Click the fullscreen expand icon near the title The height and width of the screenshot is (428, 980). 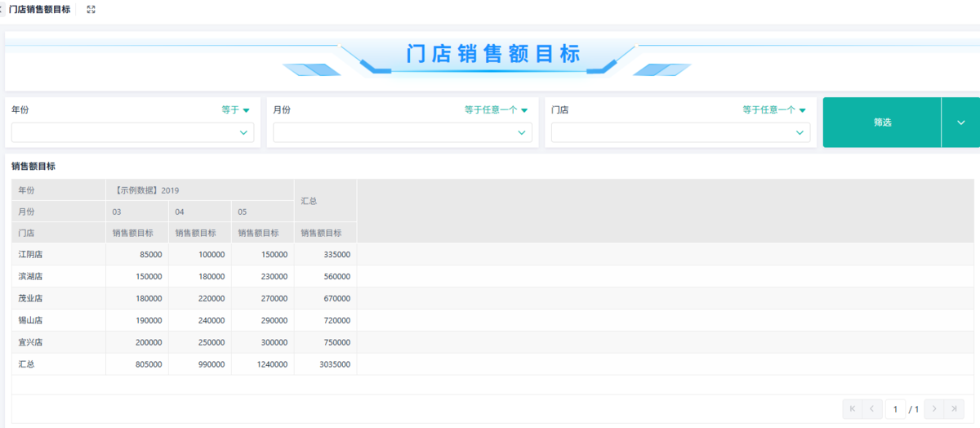(x=91, y=9)
